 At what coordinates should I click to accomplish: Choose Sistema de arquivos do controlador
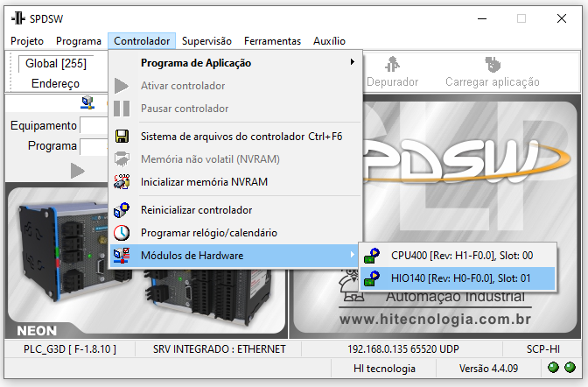pyautogui.click(x=235, y=137)
